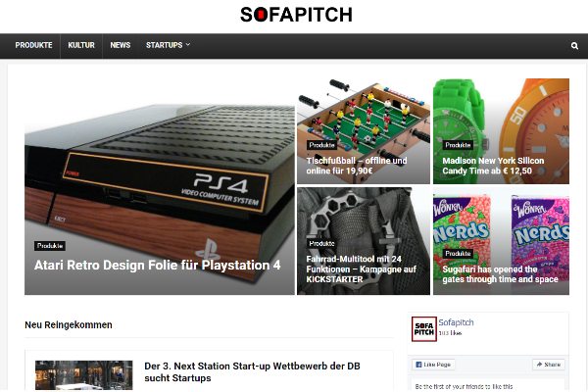The width and height of the screenshot is (588, 392).
Task: Click the Sofapitch Facebook page avatar
Action: coord(424,329)
